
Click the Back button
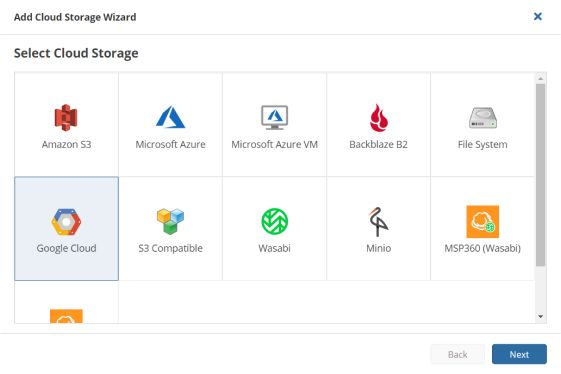pyautogui.click(x=458, y=354)
